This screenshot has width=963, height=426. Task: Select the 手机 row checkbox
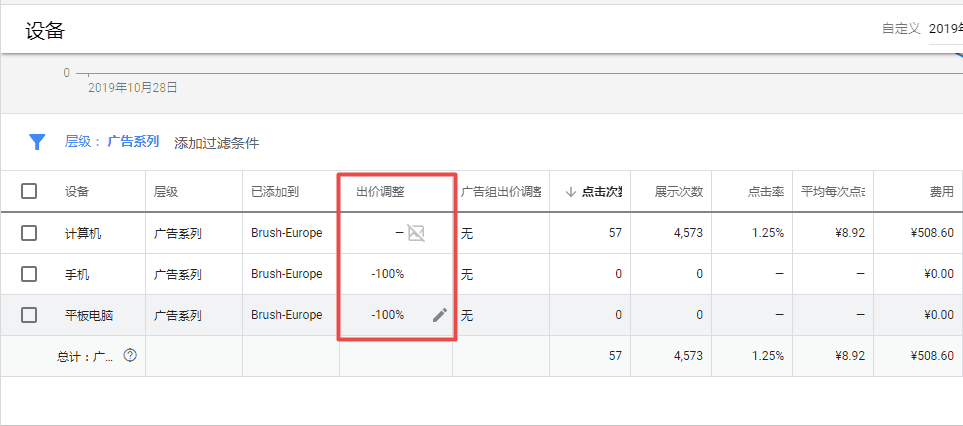[x=29, y=274]
